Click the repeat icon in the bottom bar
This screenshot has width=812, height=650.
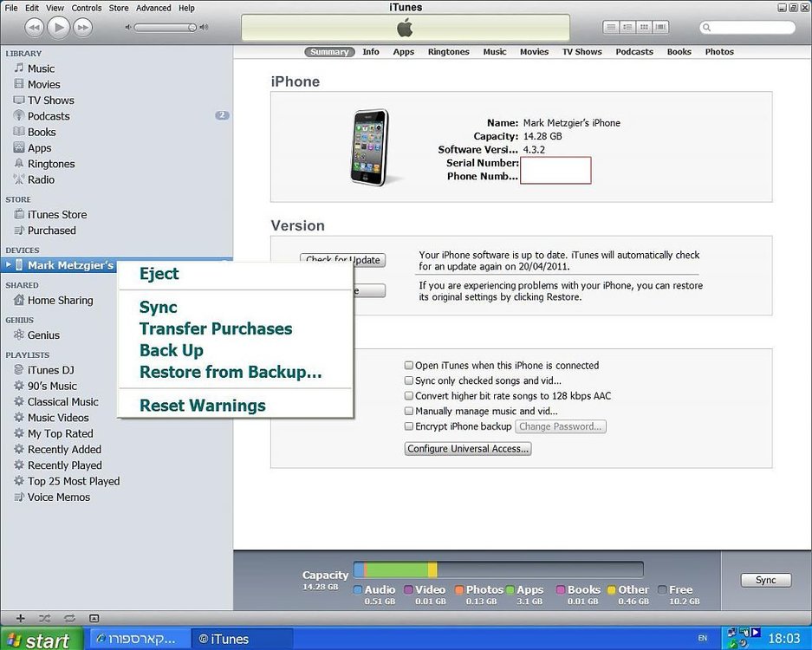click(x=69, y=618)
